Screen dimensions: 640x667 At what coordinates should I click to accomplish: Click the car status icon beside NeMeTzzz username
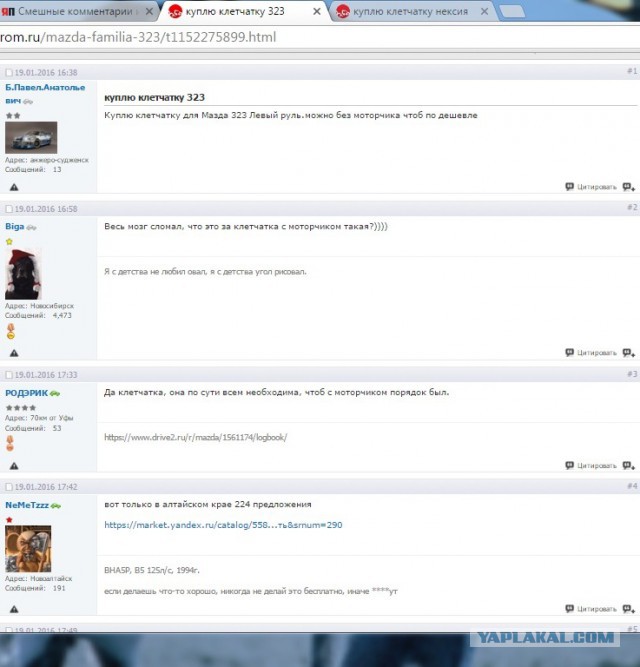[x=57, y=506]
